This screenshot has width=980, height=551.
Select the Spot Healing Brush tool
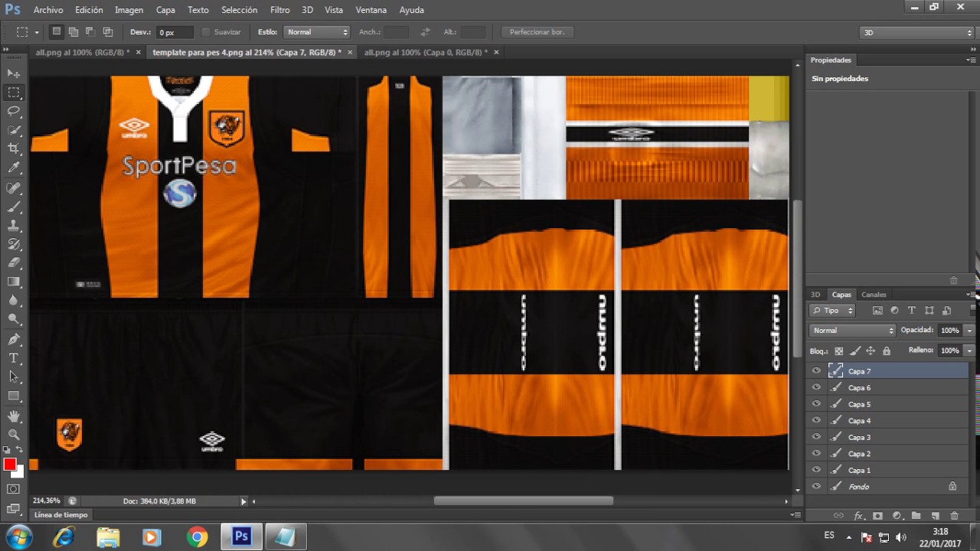tap(14, 188)
